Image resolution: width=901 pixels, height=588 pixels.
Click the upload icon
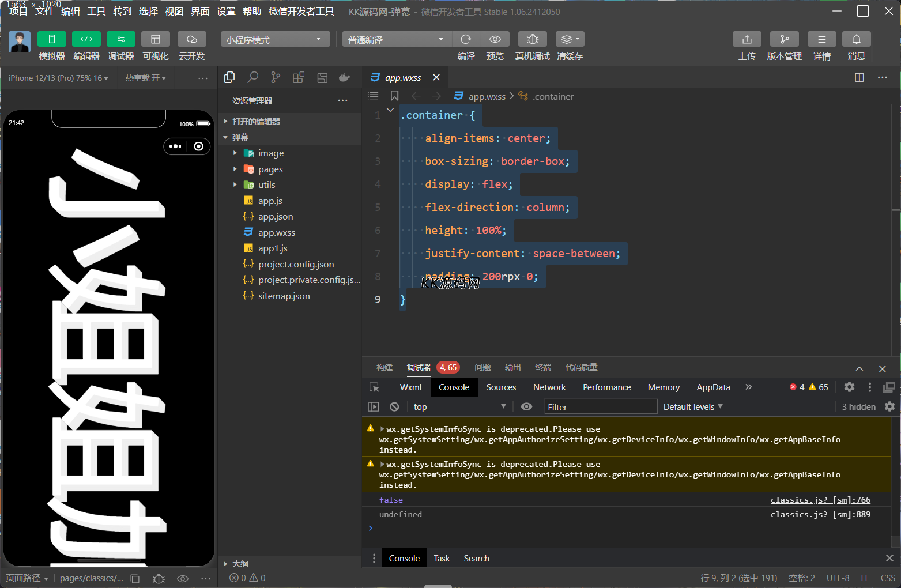coord(747,39)
